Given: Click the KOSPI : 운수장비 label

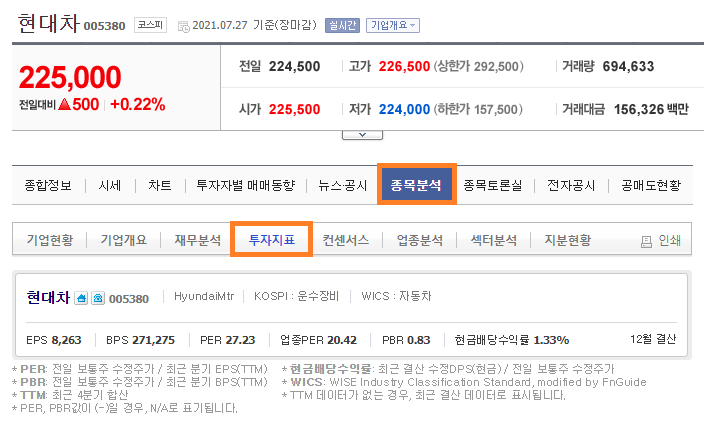Looking at the screenshot, I should pyautogui.click(x=296, y=296).
